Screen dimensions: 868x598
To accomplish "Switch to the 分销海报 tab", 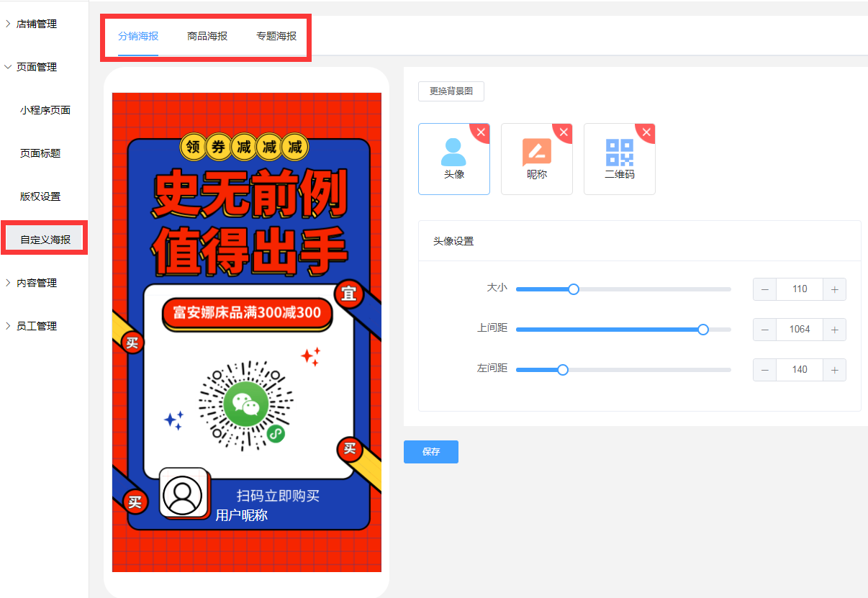I will click(138, 36).
